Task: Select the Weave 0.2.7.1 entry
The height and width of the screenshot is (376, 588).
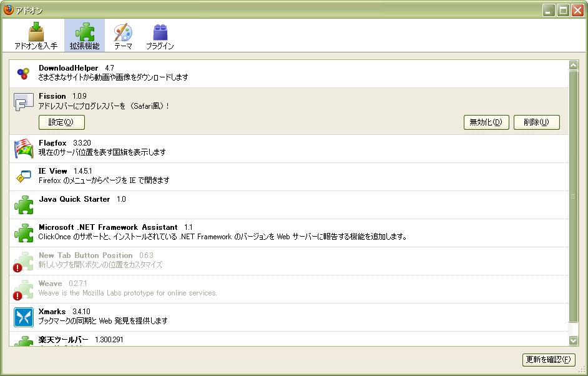Action: [288, 289]
